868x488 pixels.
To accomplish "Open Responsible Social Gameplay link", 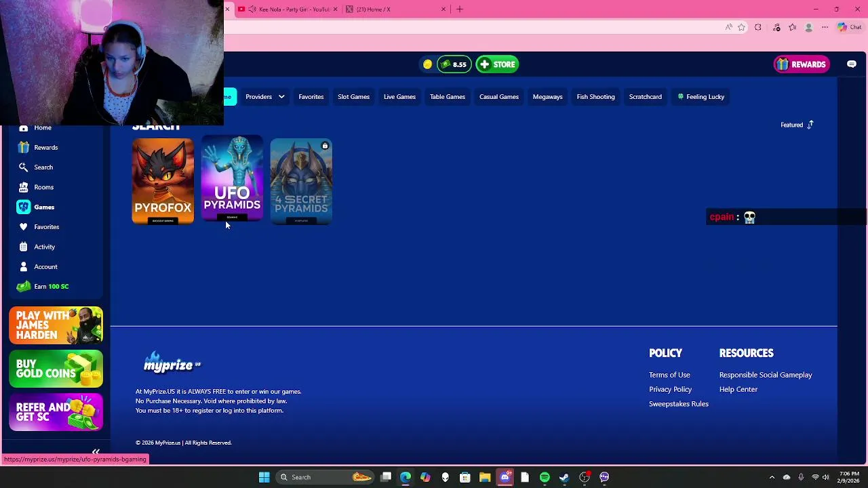I will [766, 375].
